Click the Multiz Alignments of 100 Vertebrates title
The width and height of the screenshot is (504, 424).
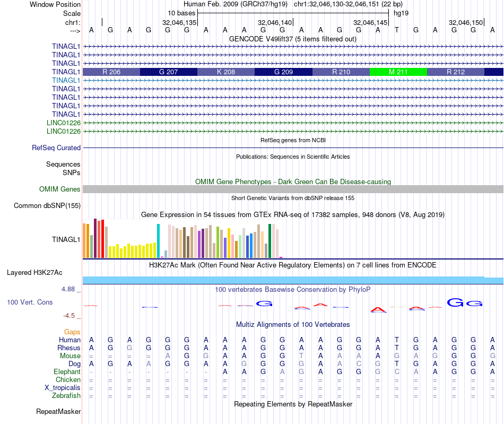click(x=293, y=324)
